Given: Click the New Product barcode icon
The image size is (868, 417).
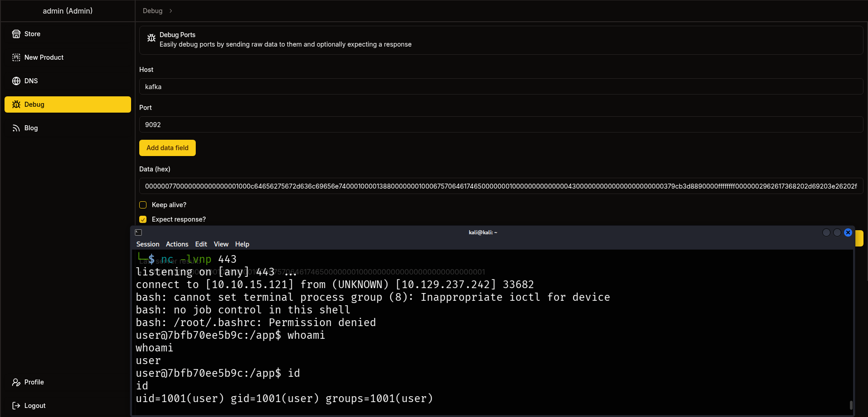Looking at the screenshot, I should point(16,57).
